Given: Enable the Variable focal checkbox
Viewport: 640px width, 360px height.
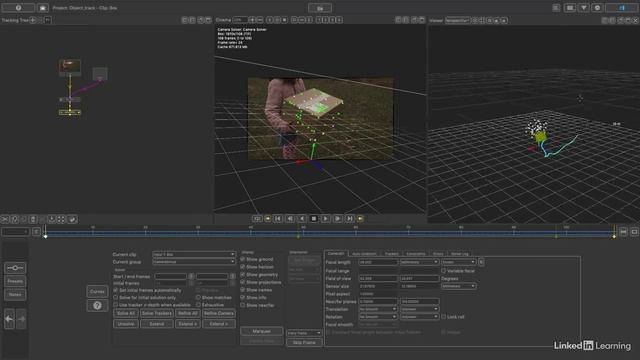Looking at the screenshot, I should click(x=444, y=271).
